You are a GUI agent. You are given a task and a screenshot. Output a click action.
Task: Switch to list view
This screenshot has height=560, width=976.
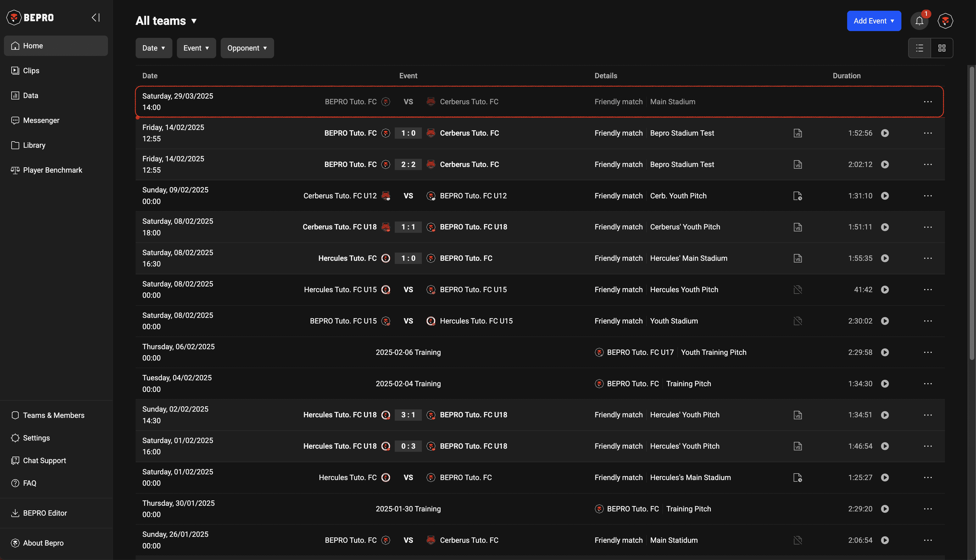click(919, 48)
